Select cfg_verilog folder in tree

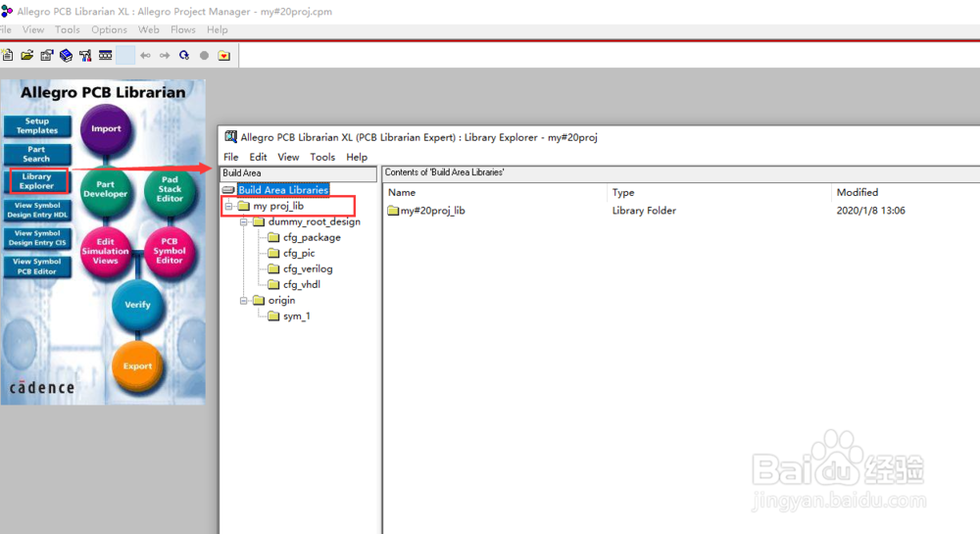coord(308,268)
